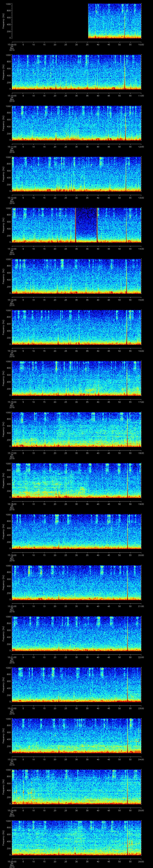Image resolution: width=153 pixels, height=868 pixels.
Task: Click the spectrogram plot starting at 15:12:00
Action: tap(77, 174)
